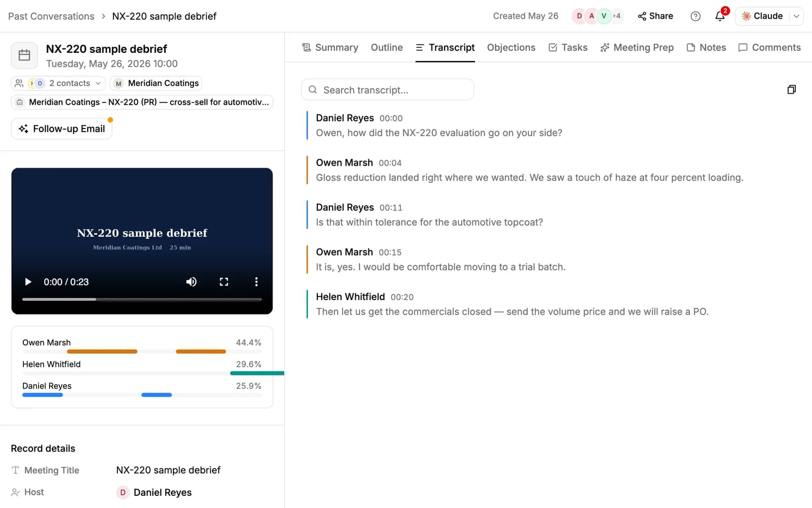Click Owen Marsh 44.4% talk share

[x=249, y=343]
